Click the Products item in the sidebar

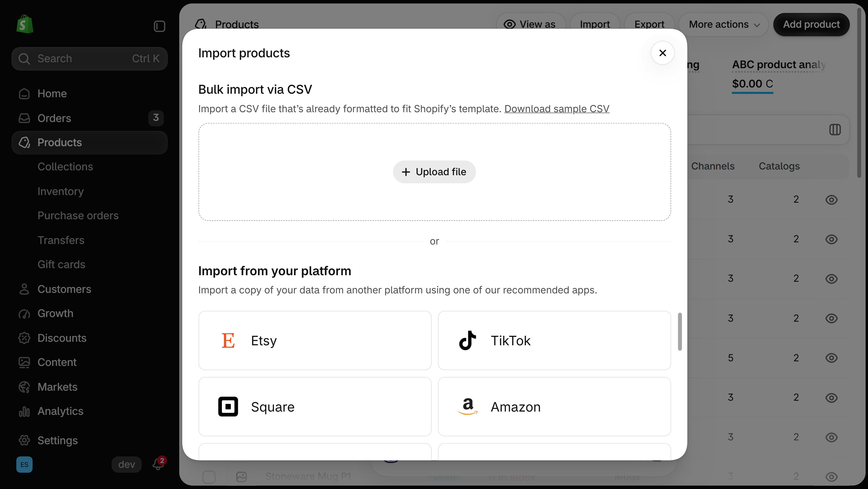pyautogui.click(x=90, y=143)
